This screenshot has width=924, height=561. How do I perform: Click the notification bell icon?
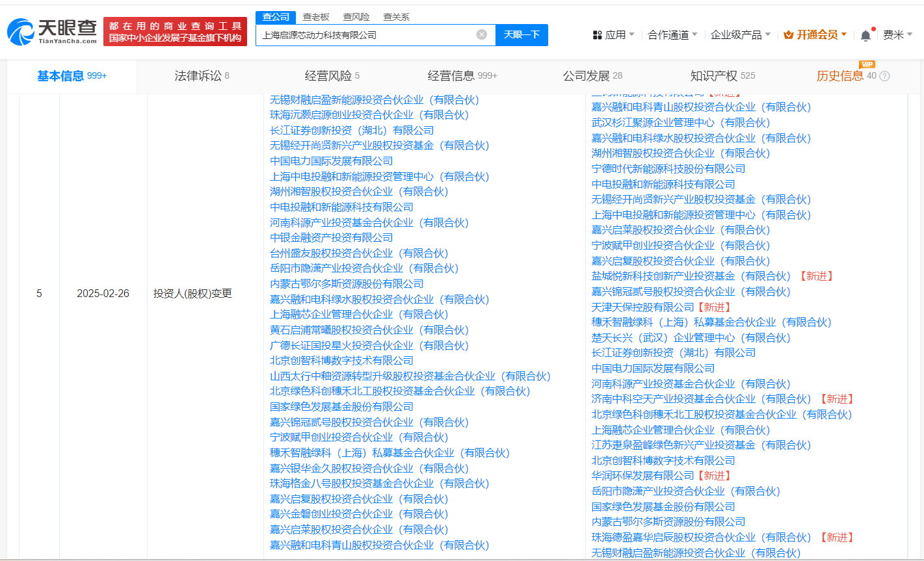click(865, 35)
